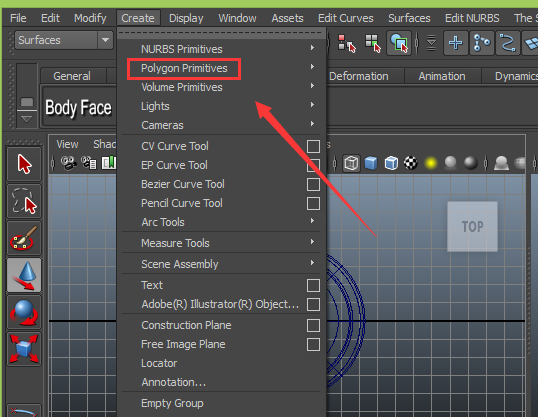Switch to Deformation shelf tab
The height and width of the screenshot is (417, 538).
(x=359, y=76)
